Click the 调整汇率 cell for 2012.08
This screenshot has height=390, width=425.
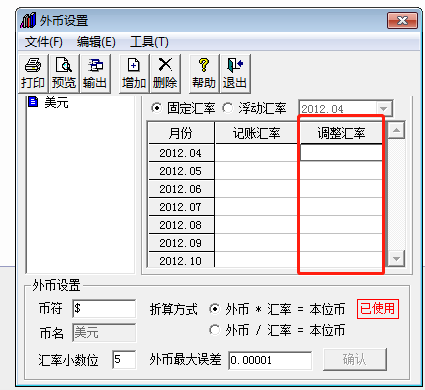[x=341, y=225]
